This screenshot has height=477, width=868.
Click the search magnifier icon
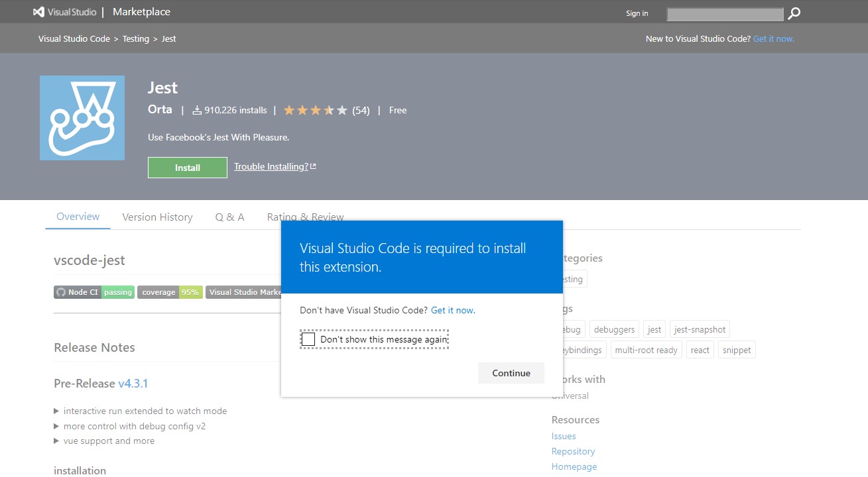(x=794, y=13)
